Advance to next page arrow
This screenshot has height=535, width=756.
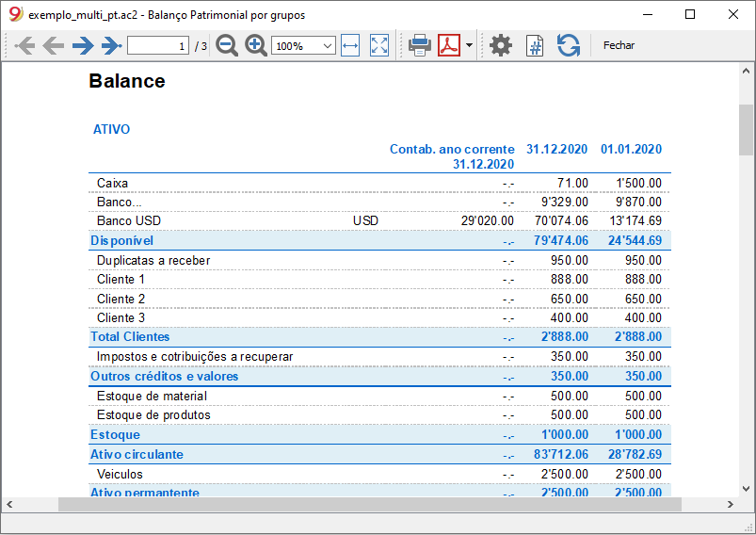83,46
